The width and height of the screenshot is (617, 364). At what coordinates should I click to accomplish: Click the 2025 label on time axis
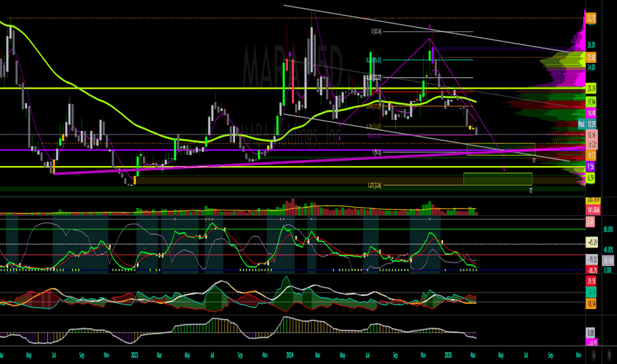click(448, 355)
